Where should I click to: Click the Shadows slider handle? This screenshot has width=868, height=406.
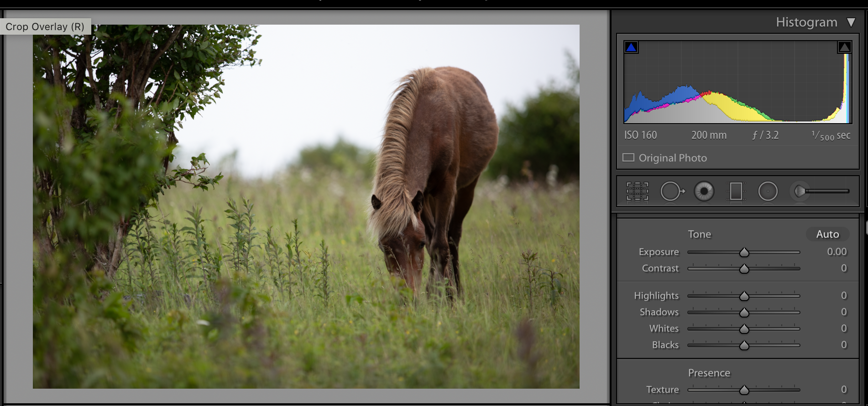744,312
